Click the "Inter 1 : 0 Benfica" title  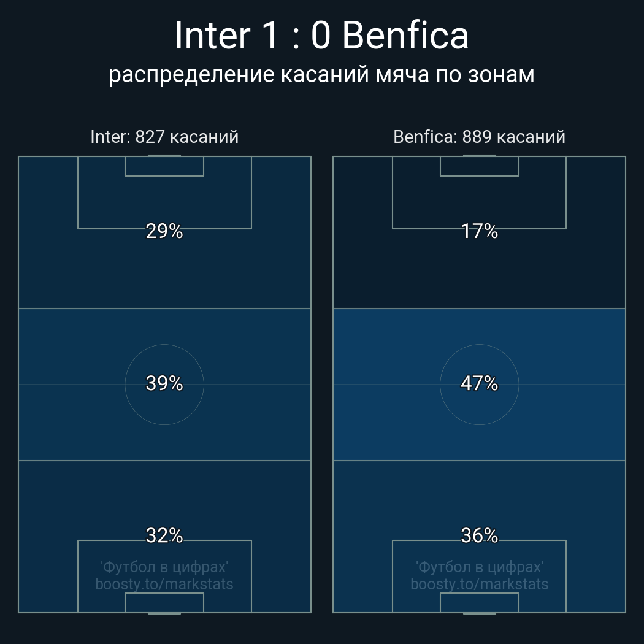click(321, 36)
